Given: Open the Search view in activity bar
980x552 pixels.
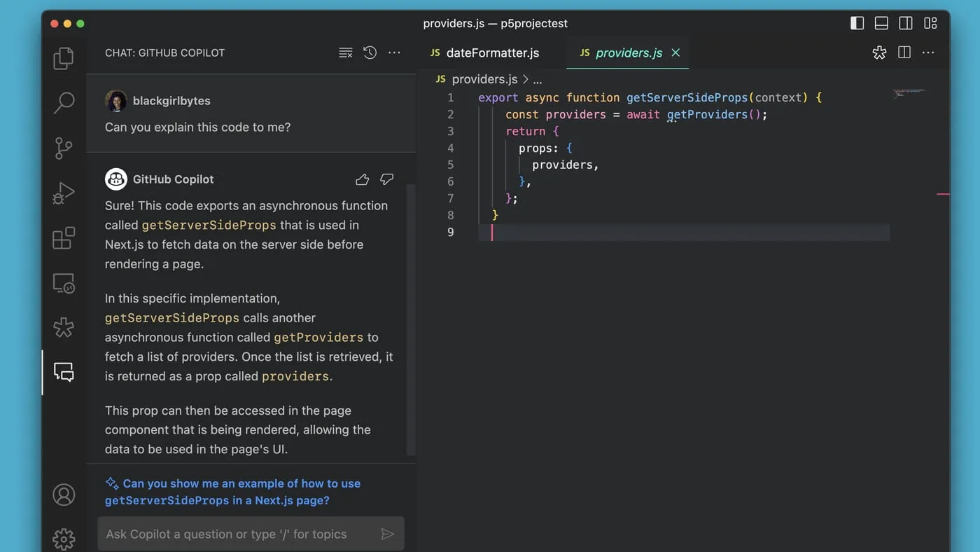Looking at the screenshot, I should point(64,103).
